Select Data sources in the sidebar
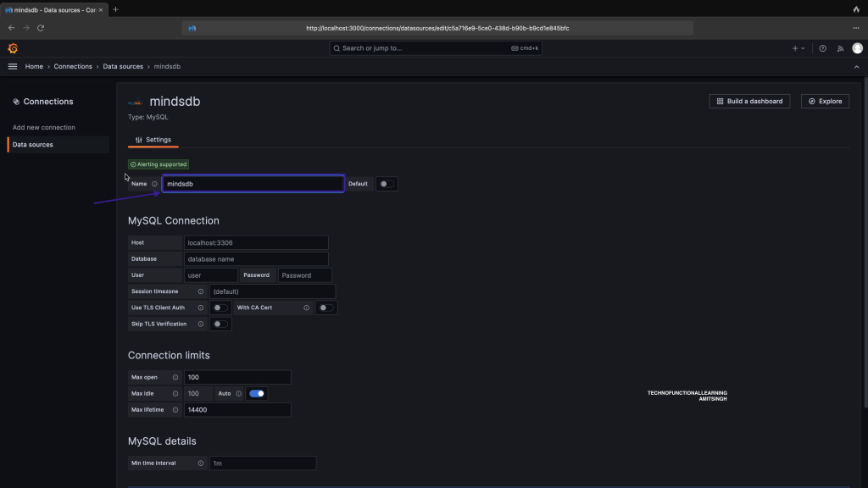The width and height of the screenshot is (868, 488). 33,145
